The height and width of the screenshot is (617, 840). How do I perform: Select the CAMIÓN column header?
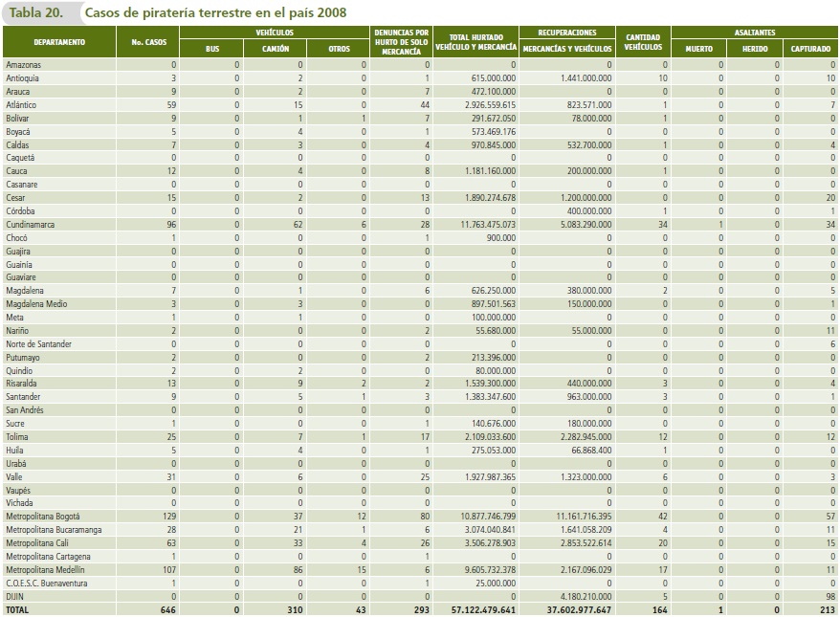click(x=276, y=48)
